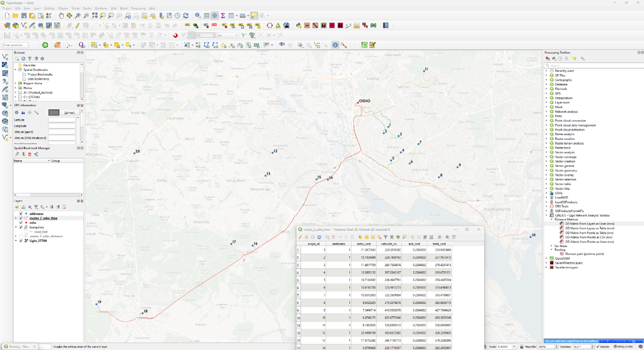This screenshot has width=644, height=350.
Task: Click the Identify Features tool
Action: click(198, 16)
